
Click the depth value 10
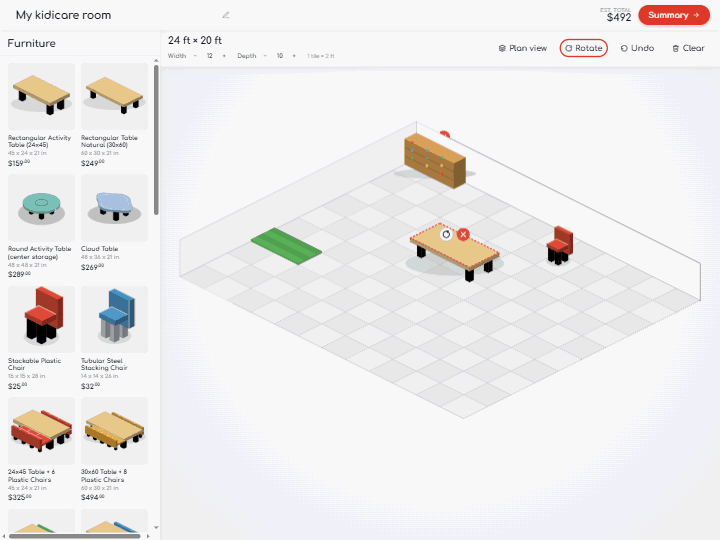tap(280, 56)
